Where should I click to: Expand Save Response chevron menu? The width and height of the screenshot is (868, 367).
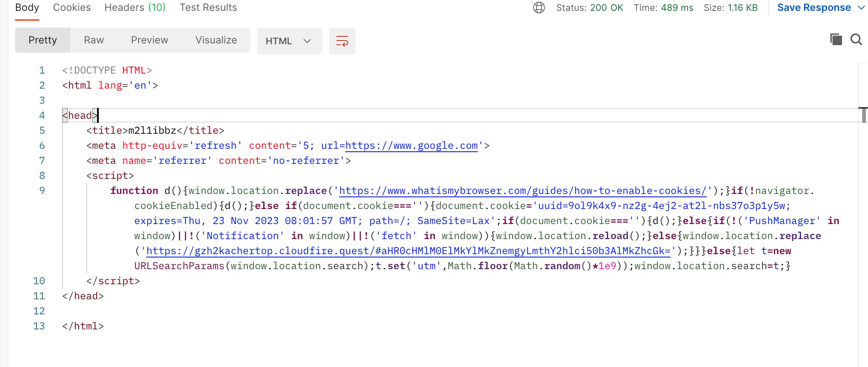coord(861,8)
